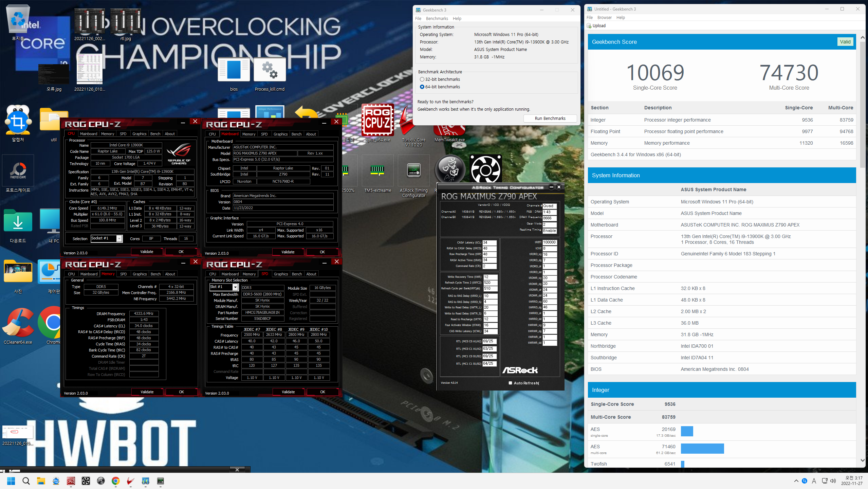Screen dimensions: 868x489
Task: Open the Benchmarks menu in Geekbench 3
Action: coord(437,19)
